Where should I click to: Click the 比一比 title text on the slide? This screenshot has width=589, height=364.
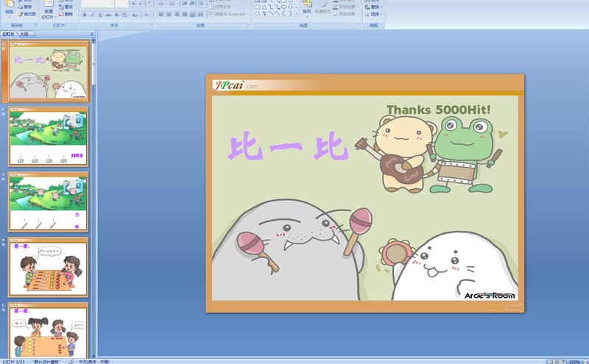coord(288,146)
